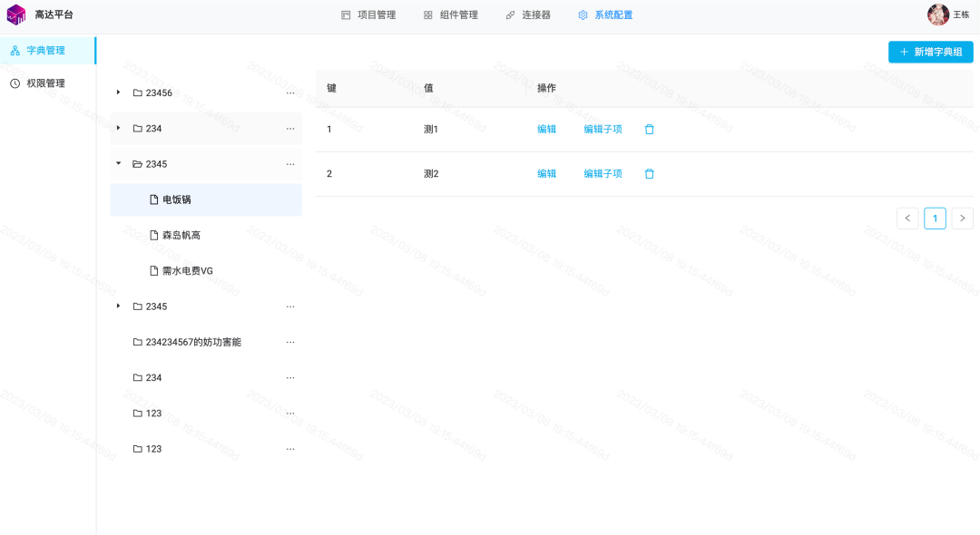
Task: Collapse the open 2345 folder arrow
Action: click(x=118, y=163)
